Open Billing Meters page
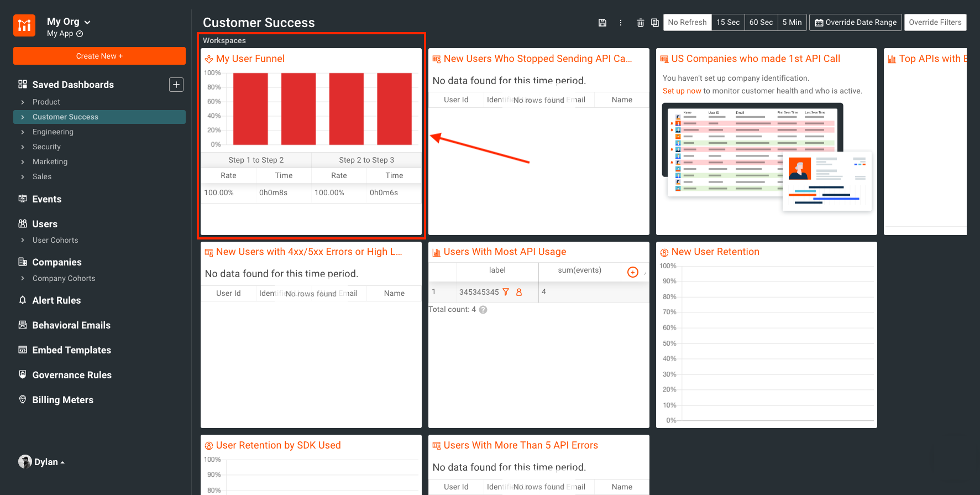 coord(63,400)
